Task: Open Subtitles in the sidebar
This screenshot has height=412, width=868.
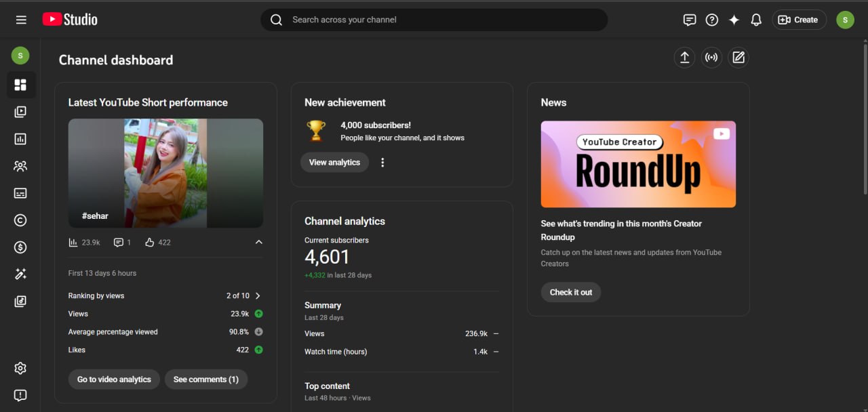Action: pyautogui.click(x=20, y=193)
